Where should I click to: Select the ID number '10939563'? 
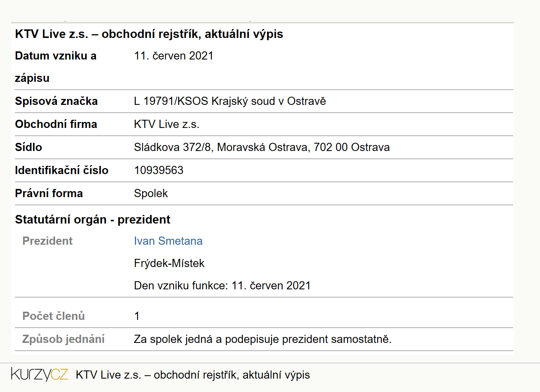coord(159,170)
